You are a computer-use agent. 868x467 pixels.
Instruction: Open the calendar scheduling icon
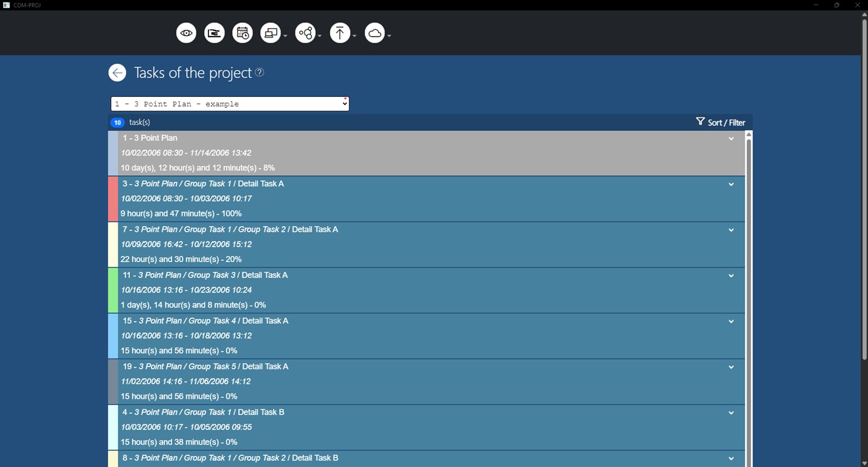[x=242, y=32]
